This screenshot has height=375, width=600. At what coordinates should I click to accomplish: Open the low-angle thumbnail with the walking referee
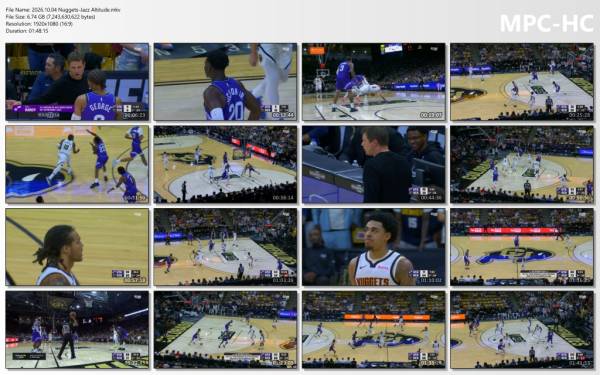click(x=77, y=330)
